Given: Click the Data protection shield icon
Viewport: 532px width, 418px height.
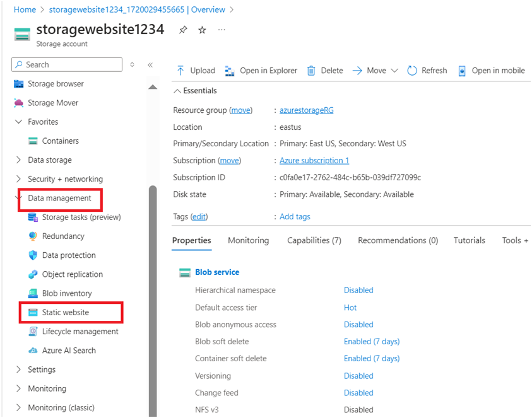Looking at the screenshot, I should point(33,255).
